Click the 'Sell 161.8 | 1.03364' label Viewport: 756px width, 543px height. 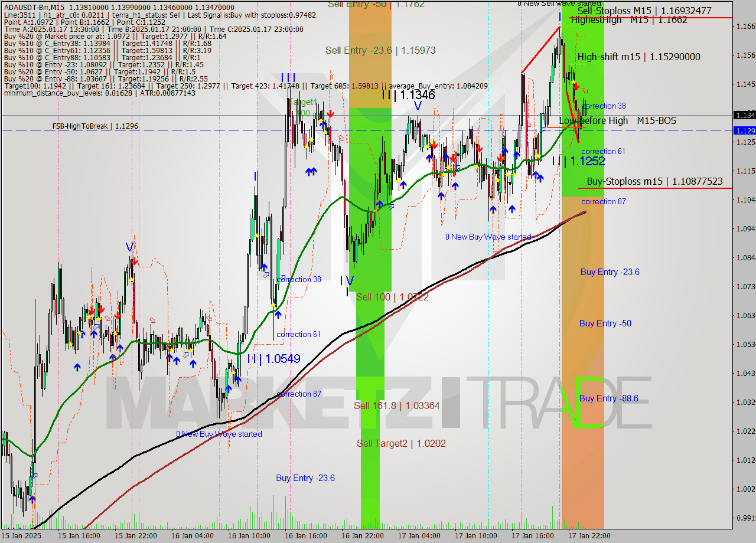coord(397,405)
